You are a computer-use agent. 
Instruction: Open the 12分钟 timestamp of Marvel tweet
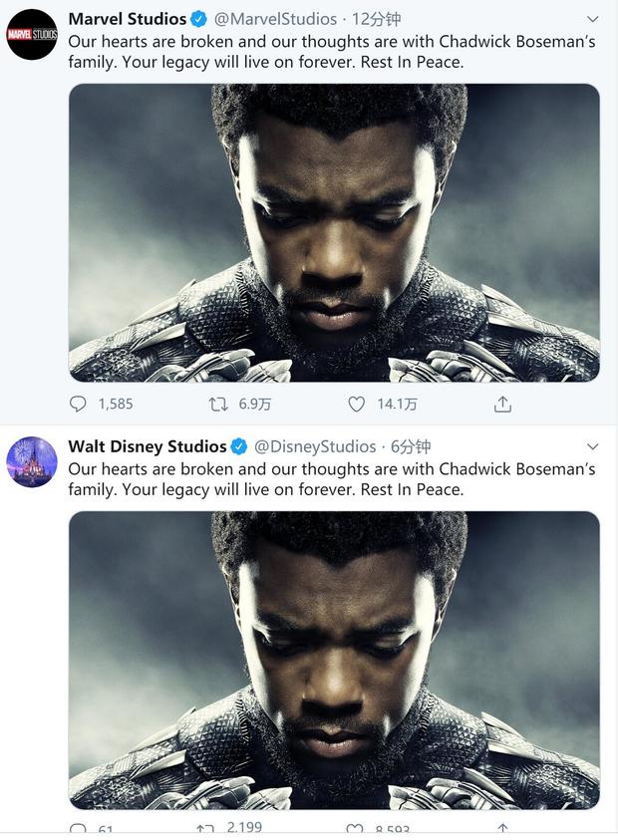click(376, 19)
